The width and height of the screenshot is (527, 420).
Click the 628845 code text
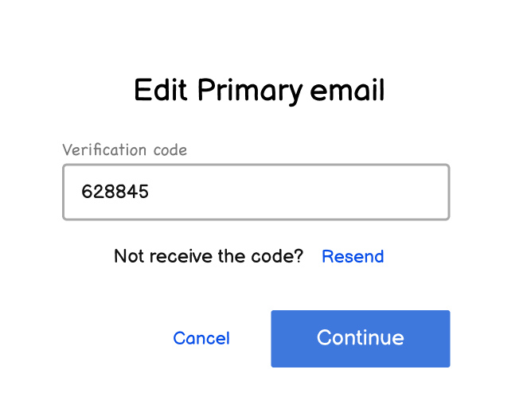pyautogui.click(x=115, y=192)
